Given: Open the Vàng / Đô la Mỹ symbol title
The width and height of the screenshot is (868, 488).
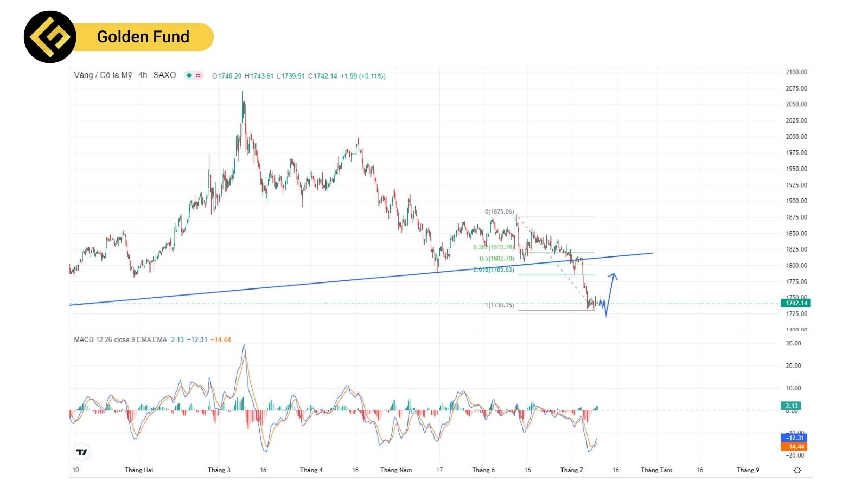Looking at the screenshot, I should pos(103,75).
